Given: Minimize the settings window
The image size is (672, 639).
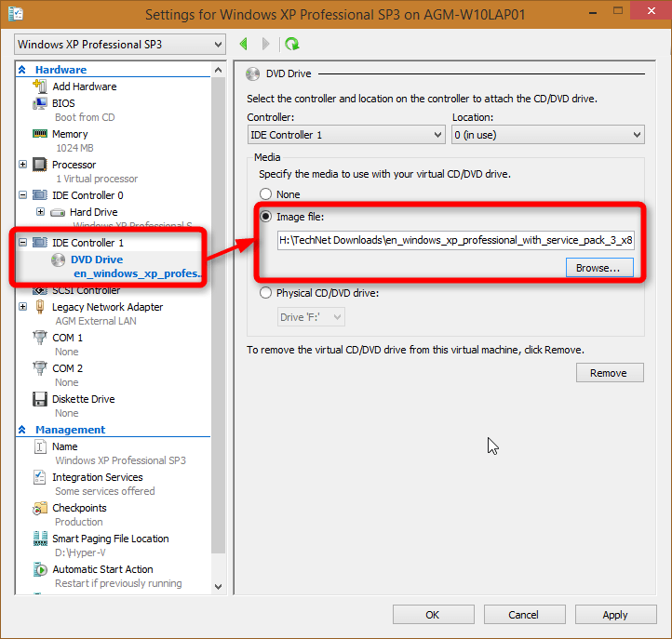Looking at the screenshot, I should click(593, 13).
